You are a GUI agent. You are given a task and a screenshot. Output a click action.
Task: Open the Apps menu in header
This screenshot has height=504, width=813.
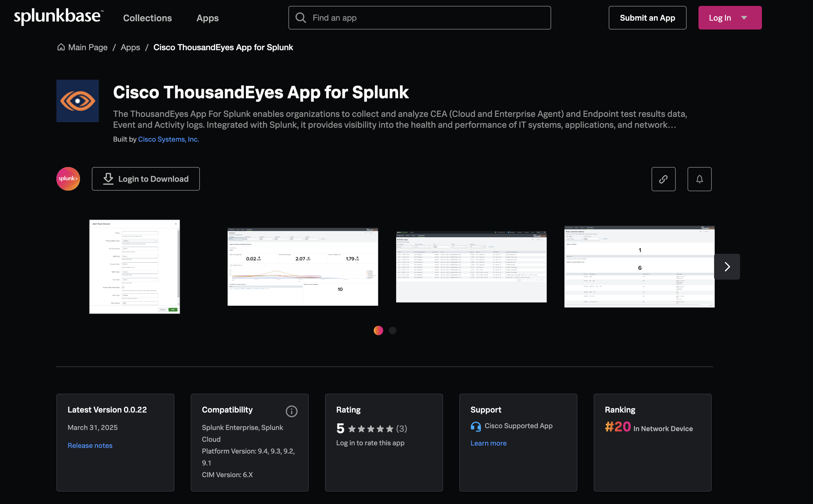[x=208, y=18]
